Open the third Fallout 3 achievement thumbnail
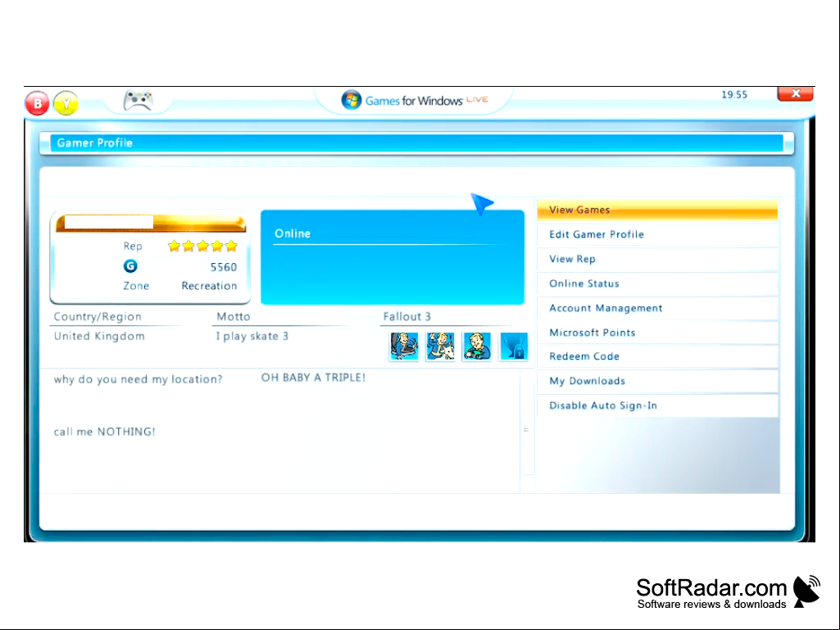Viewport: 840px width, 630px height. click(477, 346)
